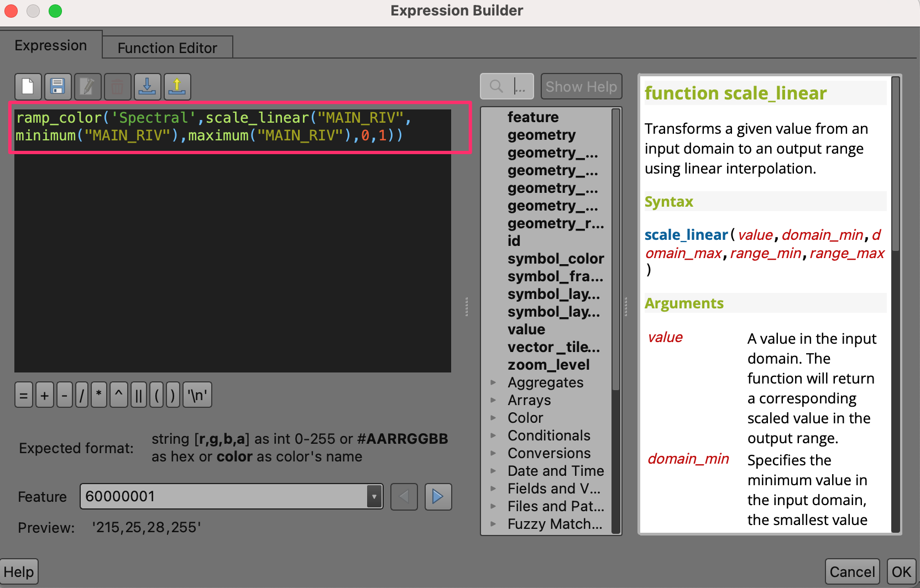Expand the Color function group
920x588 pixels.
pyautogui.click(x=493, y=418)
